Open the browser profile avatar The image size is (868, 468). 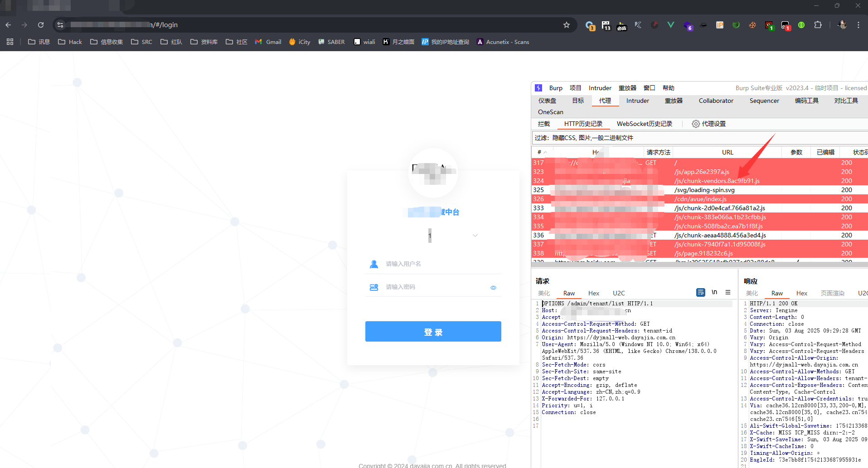pyautogui.click(x=842, y=25)
